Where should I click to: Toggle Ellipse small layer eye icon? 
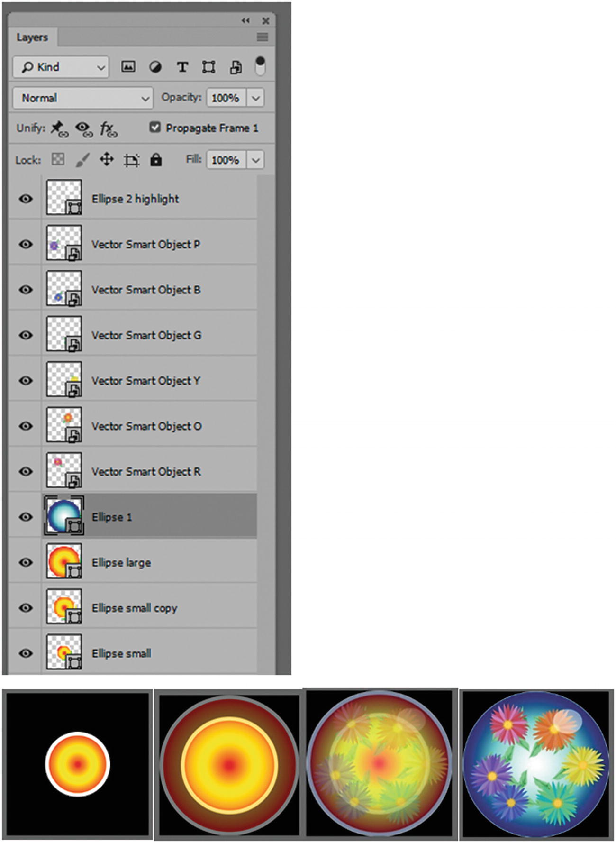click(x=26, y=653)
